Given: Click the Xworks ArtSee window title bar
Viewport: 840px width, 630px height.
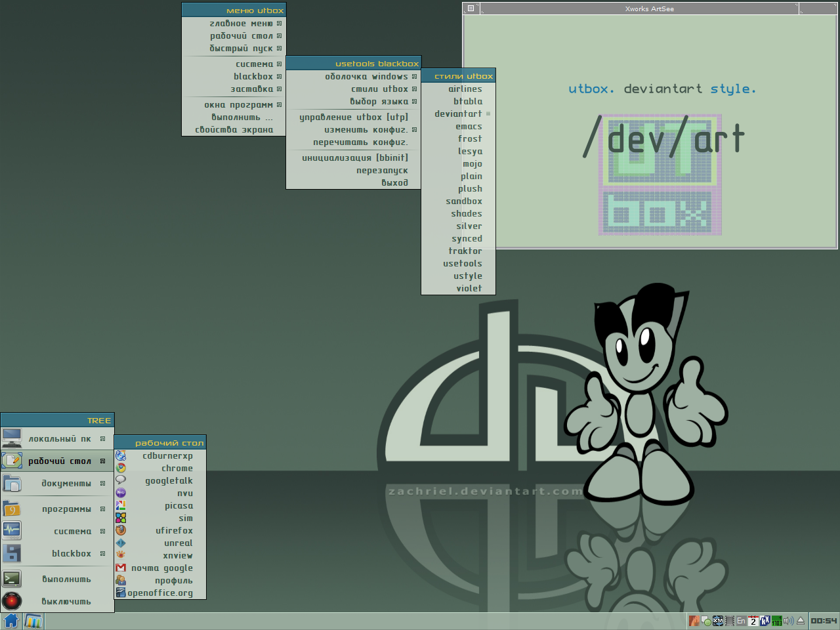Looking at the screenshot, I should [x=648, y=9].
